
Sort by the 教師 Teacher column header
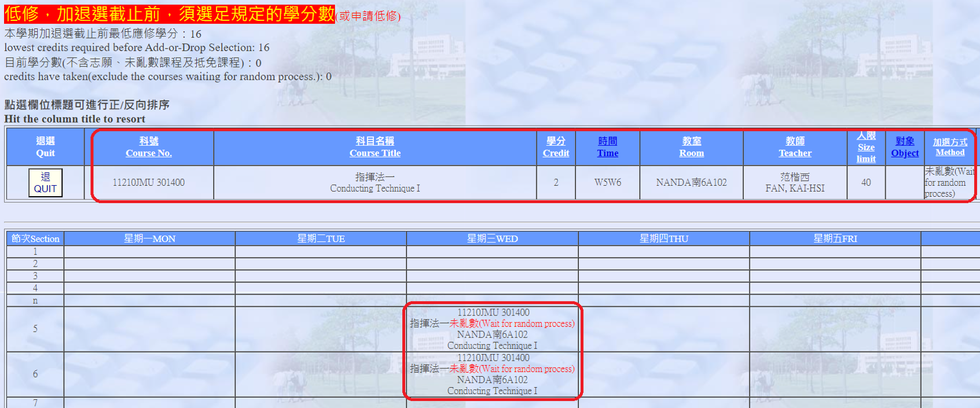(795, 148)
